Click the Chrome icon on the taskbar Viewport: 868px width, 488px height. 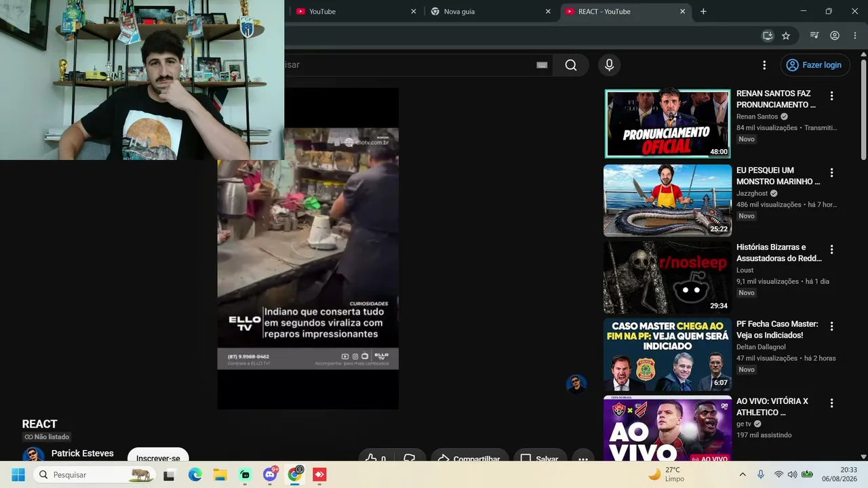pyautogui.click(x=295, y=474)
